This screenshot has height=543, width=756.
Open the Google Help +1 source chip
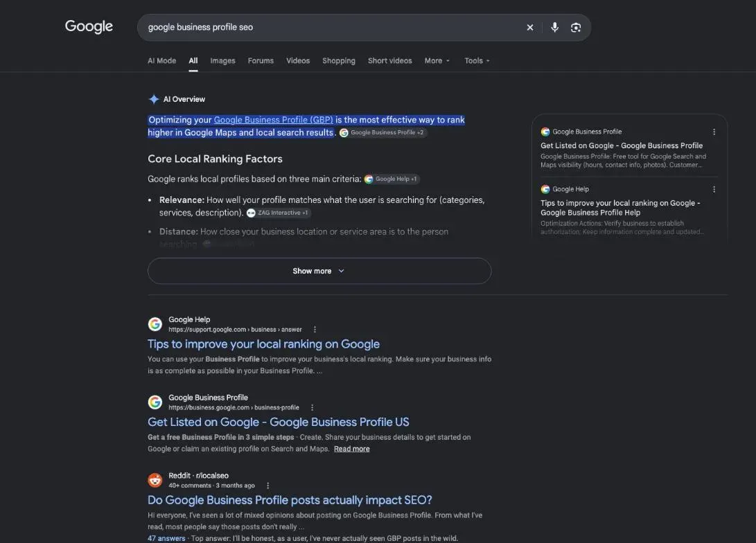point(392,179)
